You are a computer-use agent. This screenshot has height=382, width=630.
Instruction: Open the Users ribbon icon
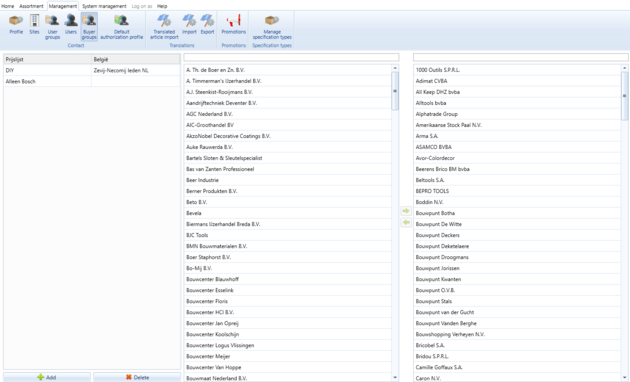point(71,24)
